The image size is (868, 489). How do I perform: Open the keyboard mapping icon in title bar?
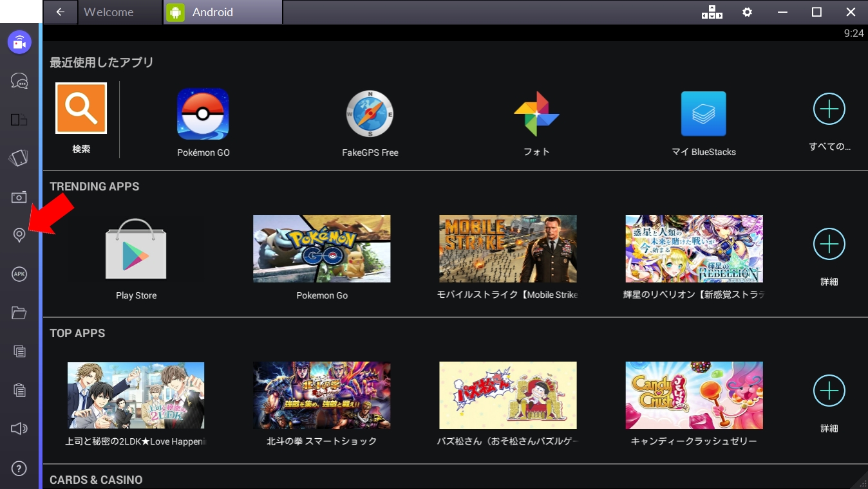(712, 12)
